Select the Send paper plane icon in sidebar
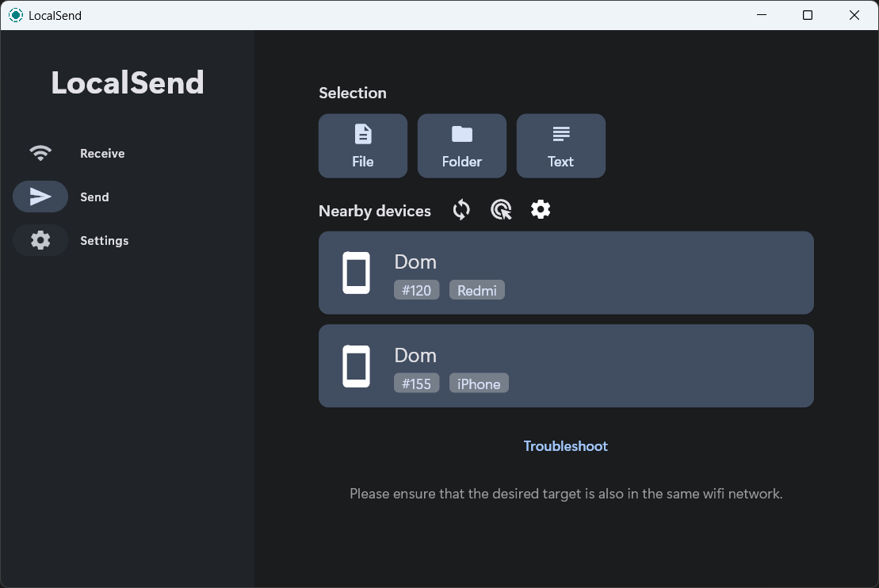The height and width of the screenshot is (588, 879). [40, 197]
